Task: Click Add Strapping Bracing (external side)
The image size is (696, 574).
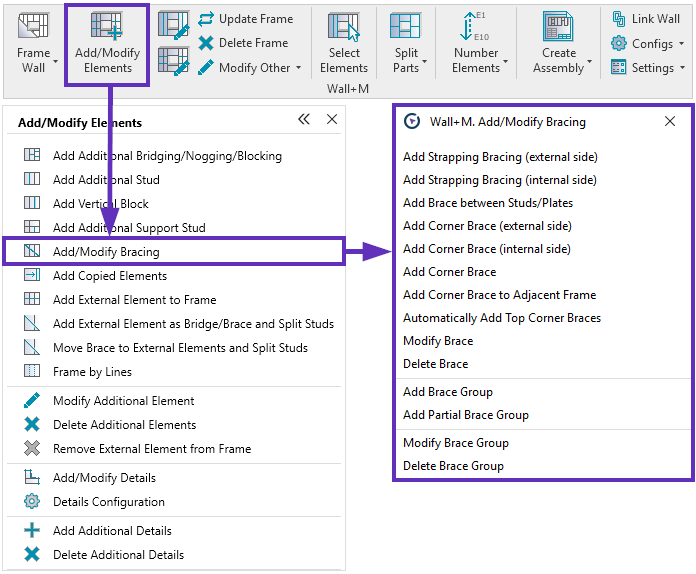Action: [x=499, y=157]
